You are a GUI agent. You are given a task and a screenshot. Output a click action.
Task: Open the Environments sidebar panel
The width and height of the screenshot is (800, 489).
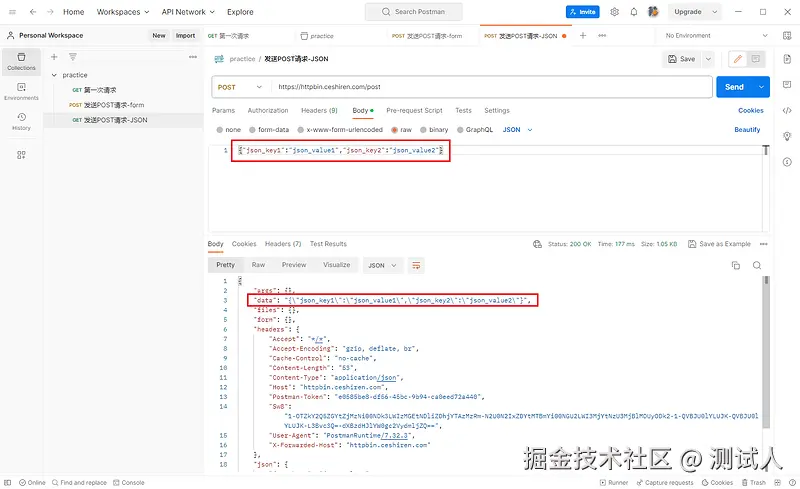click(x=21, y=91)
